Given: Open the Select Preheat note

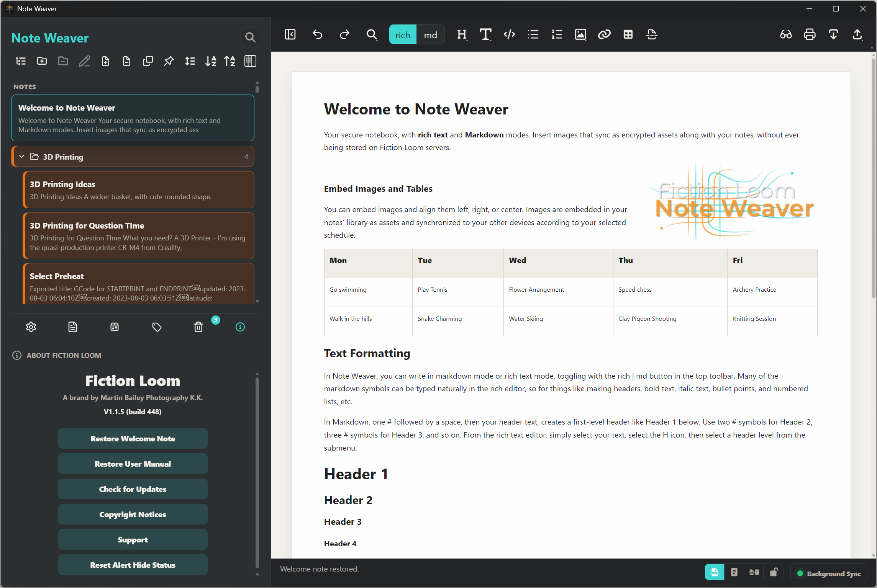Looking at the screenshot, I should 138,284.
